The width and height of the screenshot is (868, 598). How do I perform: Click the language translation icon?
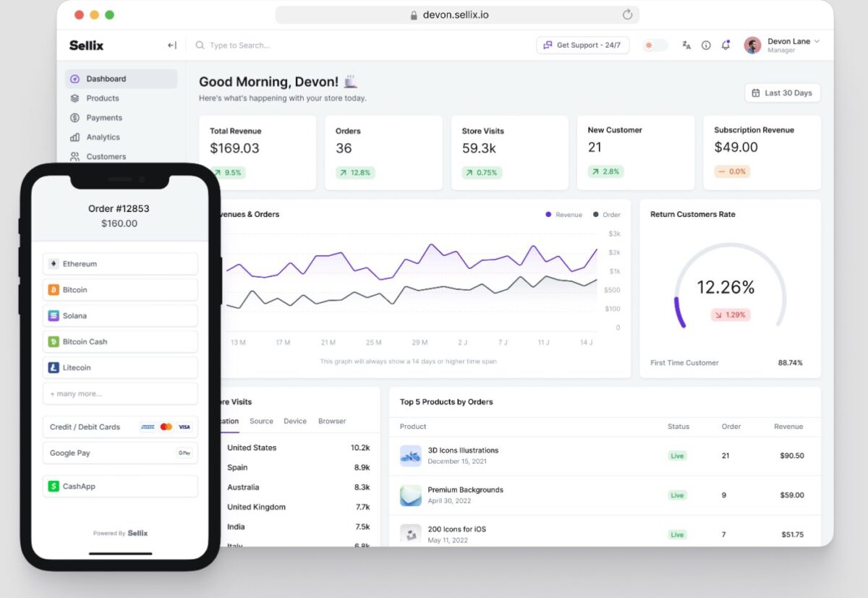click(686, 45)
